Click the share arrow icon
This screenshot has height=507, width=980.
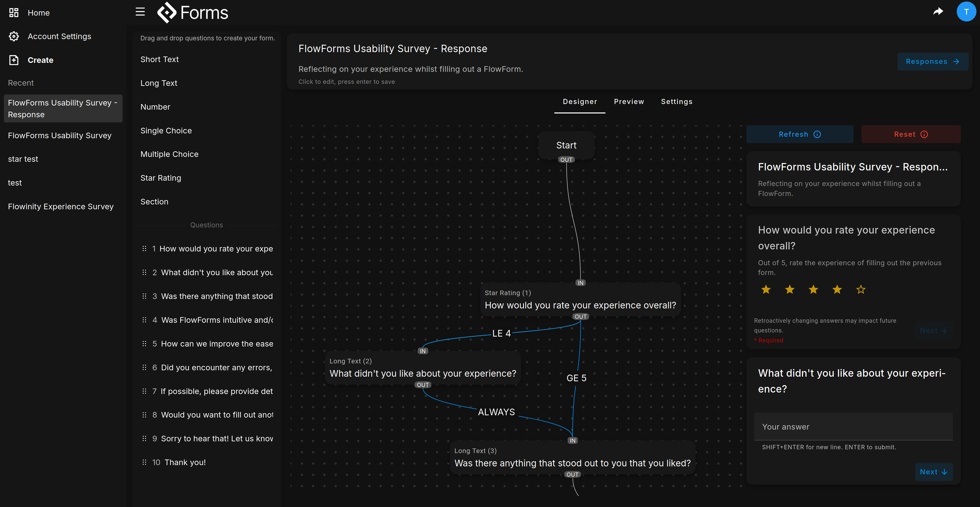tap(938, 12)
